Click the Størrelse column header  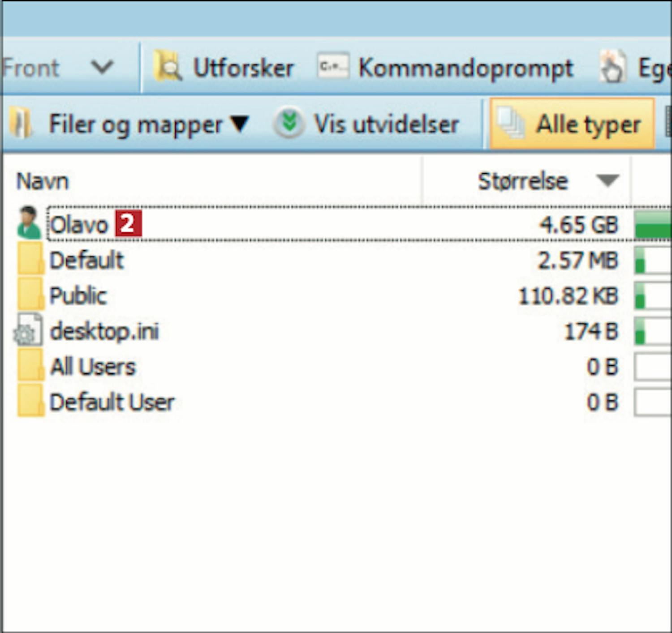click(522, 181)
